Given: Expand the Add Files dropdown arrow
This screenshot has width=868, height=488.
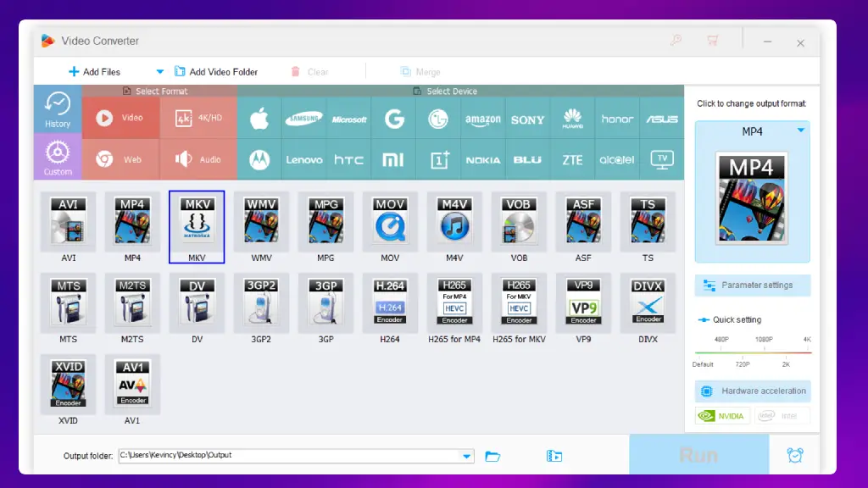Looking at the screenshot, I should coord(160,72).
